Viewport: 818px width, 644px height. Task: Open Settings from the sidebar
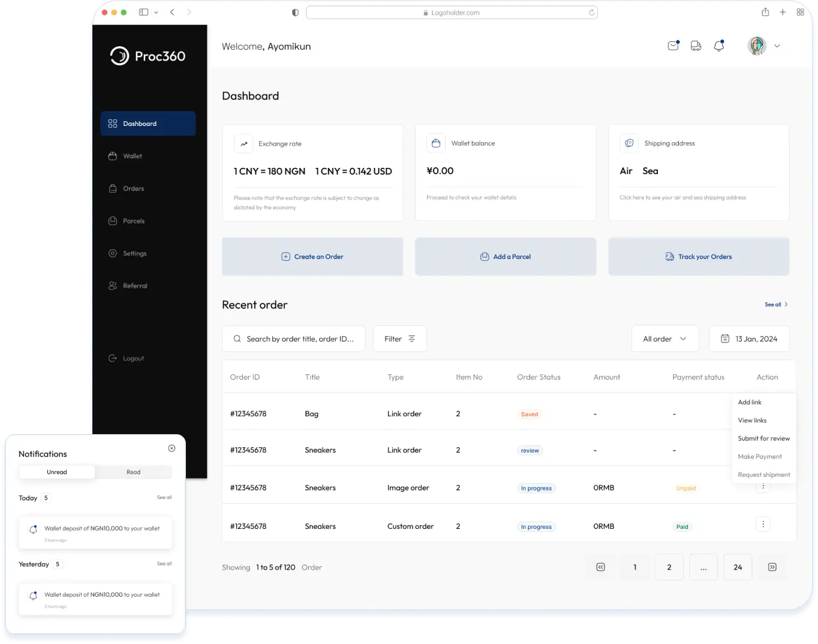[134, 253]
